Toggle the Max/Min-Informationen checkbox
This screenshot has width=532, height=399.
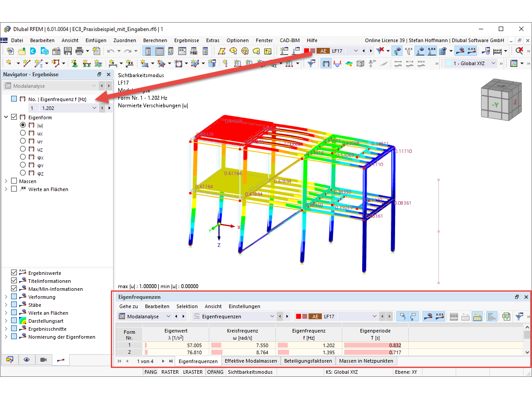(14, 289)
